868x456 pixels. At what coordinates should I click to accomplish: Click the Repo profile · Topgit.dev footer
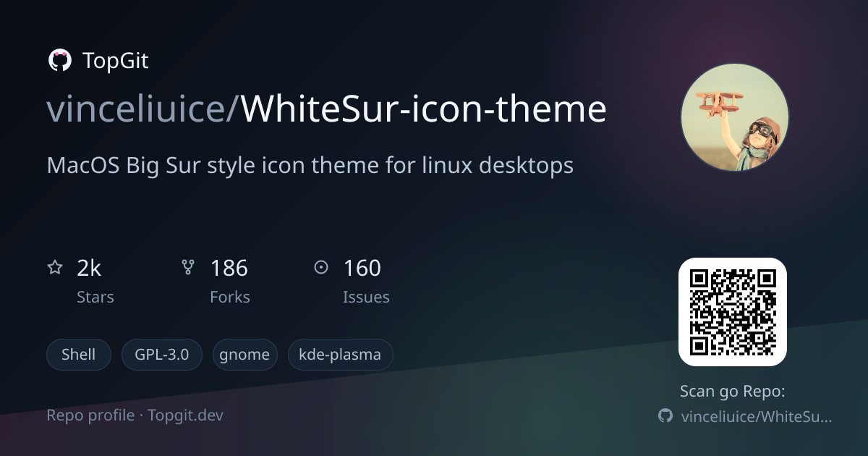click(x=135, y=415)
